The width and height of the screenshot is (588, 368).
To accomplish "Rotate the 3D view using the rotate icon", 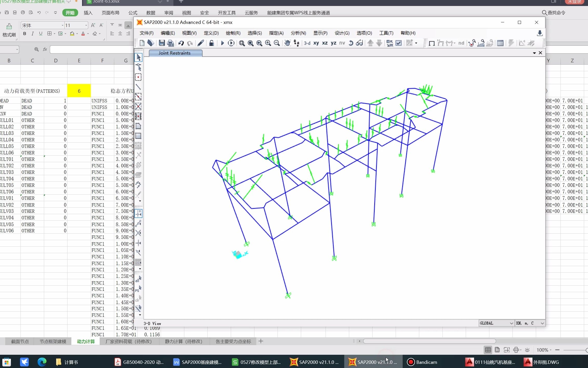I will (351, 43).
